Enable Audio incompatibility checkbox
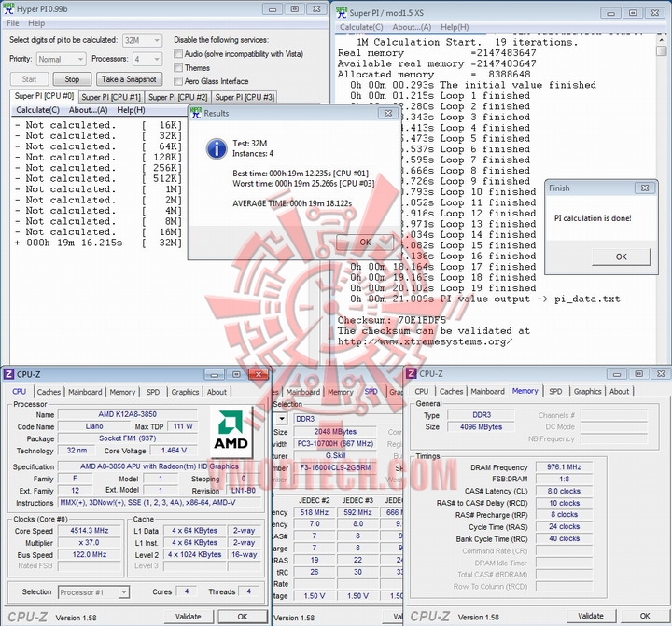This screenshot has width=672, height=626. pos(178,54)
